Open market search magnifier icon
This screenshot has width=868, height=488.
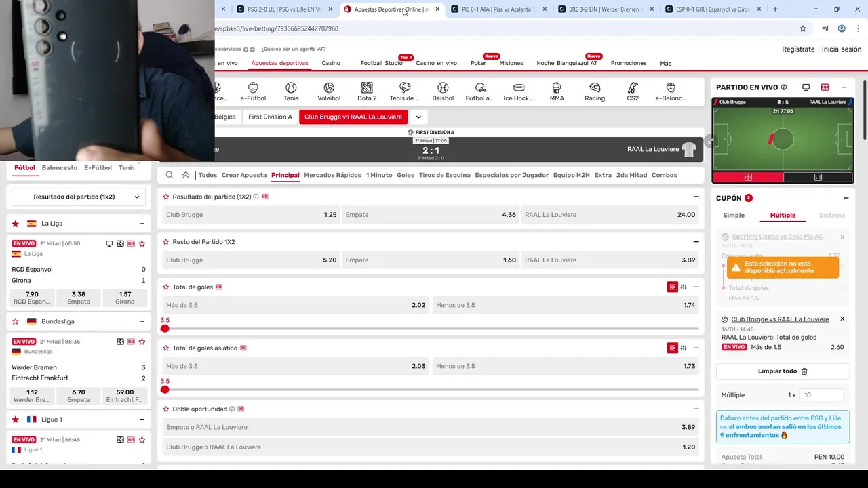click(170, 175)
